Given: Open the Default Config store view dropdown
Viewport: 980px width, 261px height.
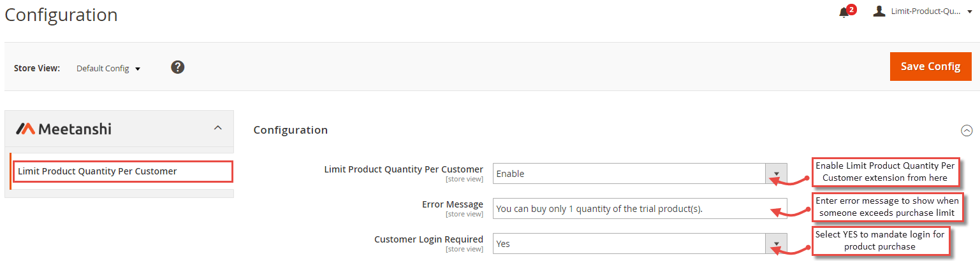Looking at the screenshot, I should pos(108,68).
